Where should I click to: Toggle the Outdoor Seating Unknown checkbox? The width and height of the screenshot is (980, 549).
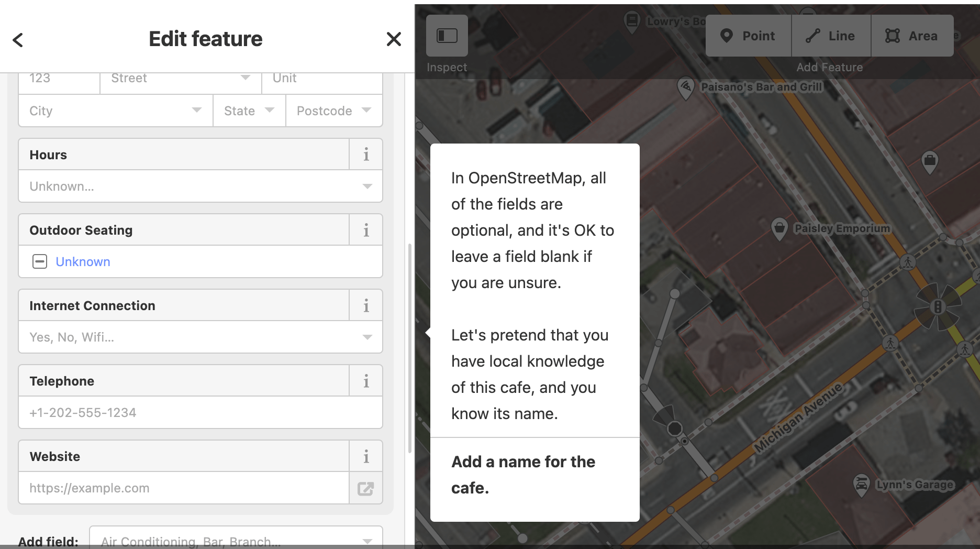tap(40, 261)
